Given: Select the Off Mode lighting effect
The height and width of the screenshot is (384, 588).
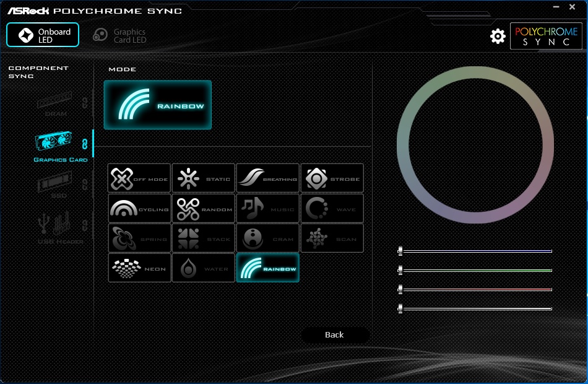Looking at the screenshot, I should 139,179.
